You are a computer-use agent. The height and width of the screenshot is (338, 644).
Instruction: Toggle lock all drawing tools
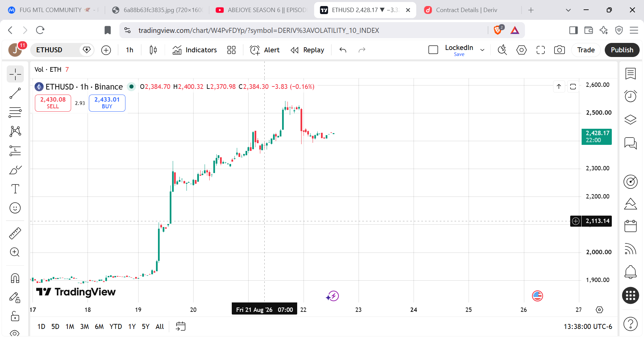click(15, 316)
